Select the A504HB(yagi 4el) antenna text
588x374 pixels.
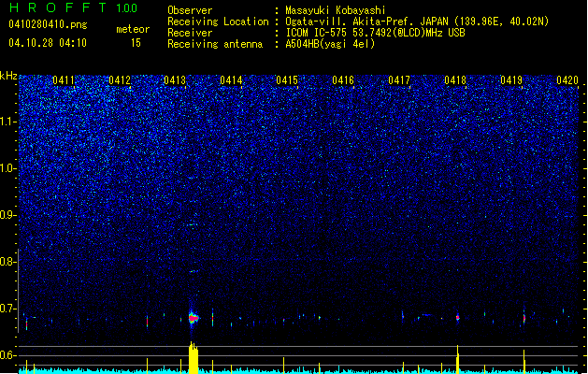pos(330,44)
